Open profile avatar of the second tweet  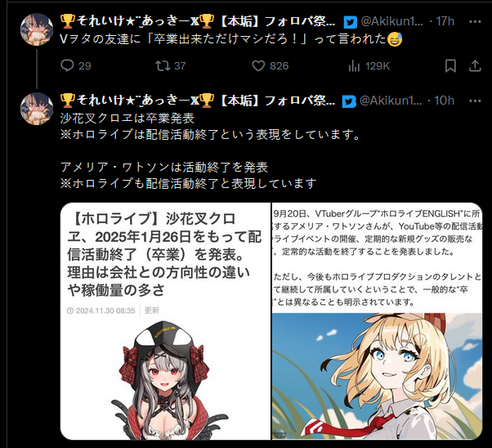pyautogui.click(x=37, y=109)
